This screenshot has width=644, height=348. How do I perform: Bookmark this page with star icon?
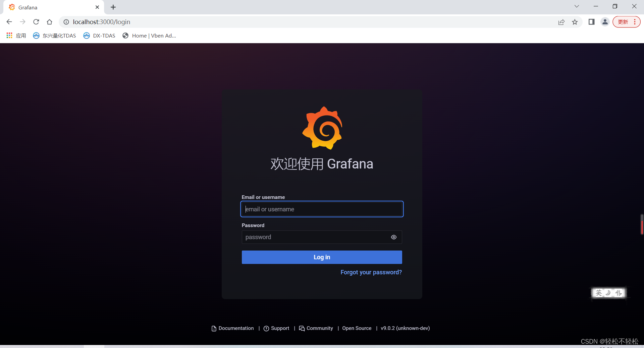click(x=575, y=22)
